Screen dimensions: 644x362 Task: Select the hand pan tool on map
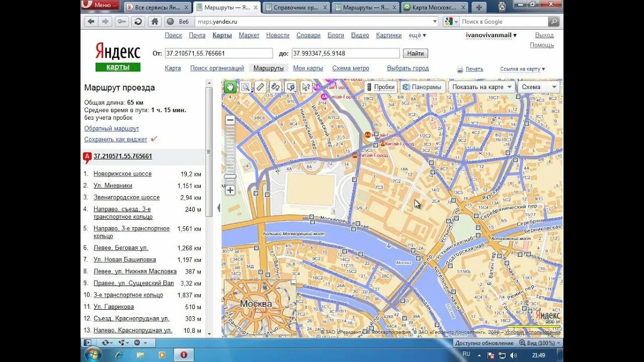tap(230, 86)
